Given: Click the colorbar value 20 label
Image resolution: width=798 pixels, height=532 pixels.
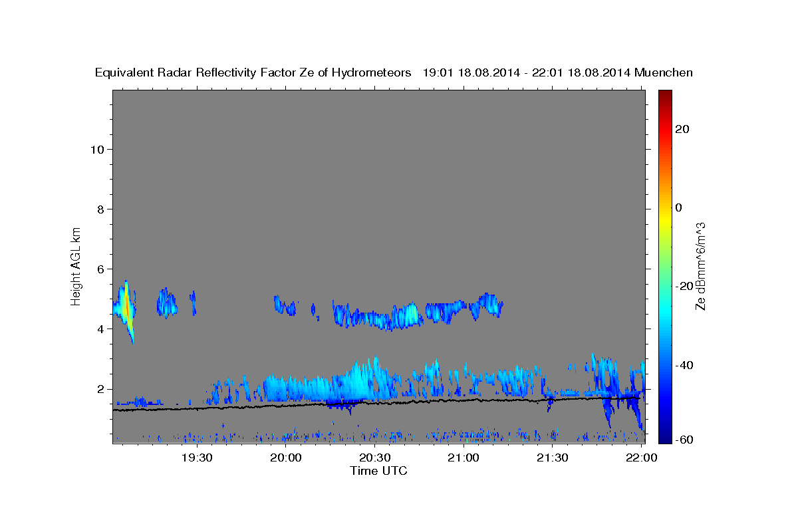Looking at the screenshot, I should tap(681, 129).
